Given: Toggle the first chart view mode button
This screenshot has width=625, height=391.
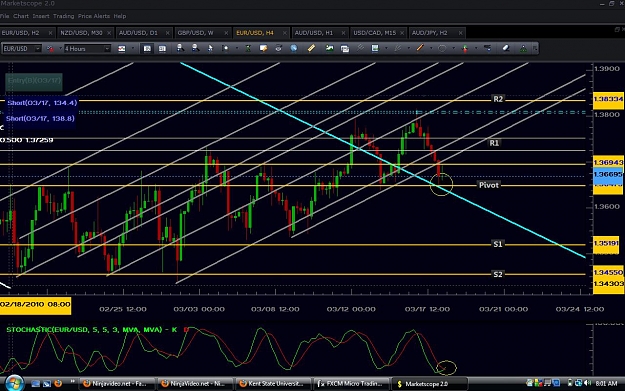Looking at the screenshot, I should click(x=147, y=49).
